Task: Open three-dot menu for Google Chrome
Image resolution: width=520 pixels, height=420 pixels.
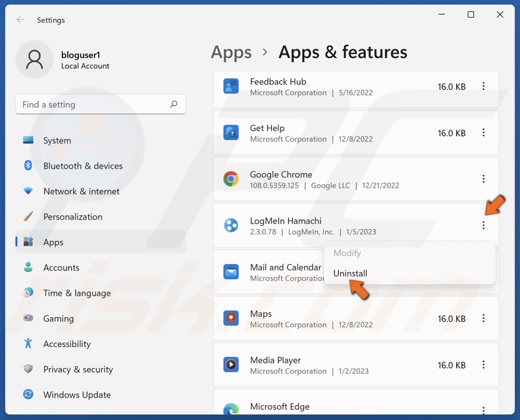Action: coord(483,179)
